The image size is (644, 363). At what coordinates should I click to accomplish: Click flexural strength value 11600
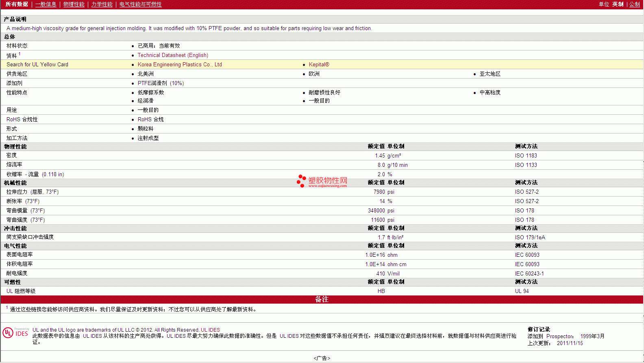(x=378, y=220)
